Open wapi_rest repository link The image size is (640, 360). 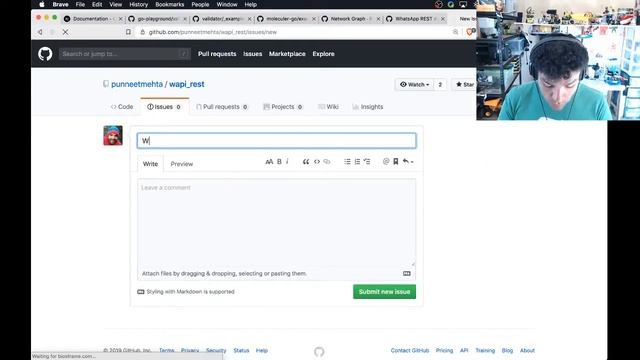click(x=187, y=84)
